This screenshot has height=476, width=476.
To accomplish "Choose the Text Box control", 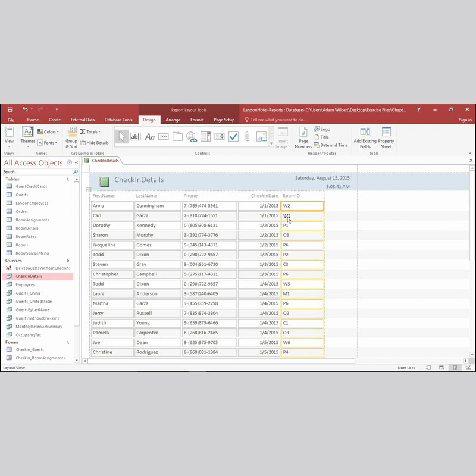I will pyautogui.click(x=136, y=137).
